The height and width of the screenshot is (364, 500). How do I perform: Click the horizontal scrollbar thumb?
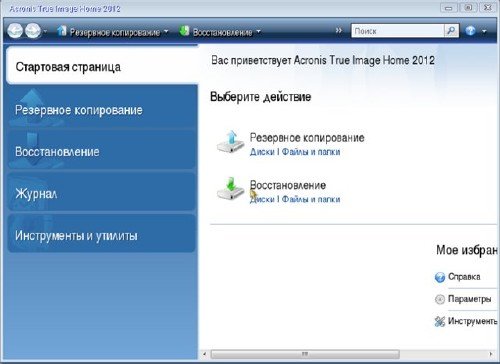tap(305, 354)
